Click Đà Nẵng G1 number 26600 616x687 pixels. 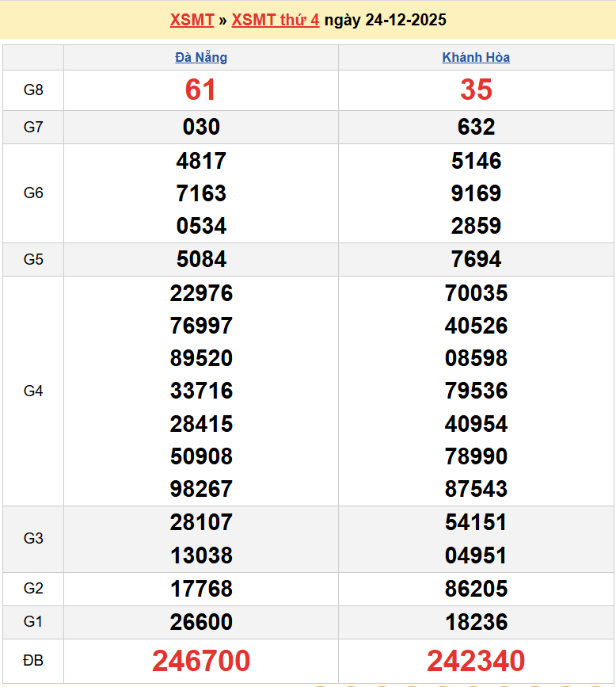pyautogui.click(x=201, y=622)
